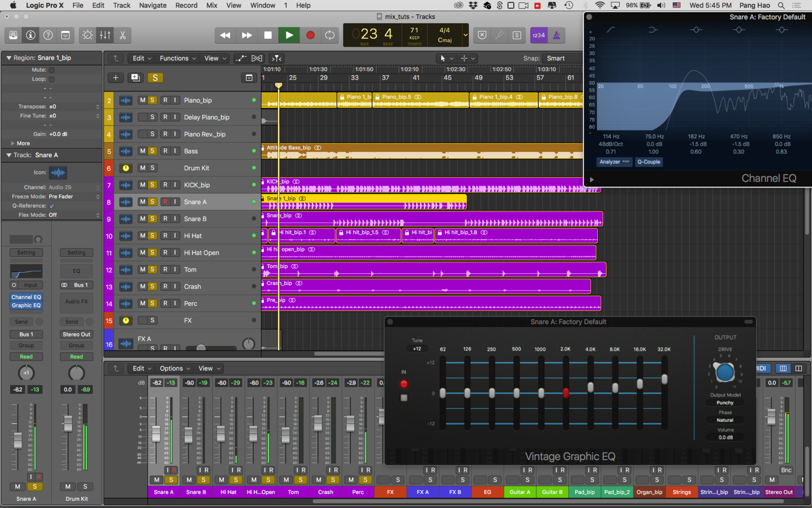Screen dimensions: 812x508
Task: Toggle the Inspector info icon
Action: click(x=31, y=35)
